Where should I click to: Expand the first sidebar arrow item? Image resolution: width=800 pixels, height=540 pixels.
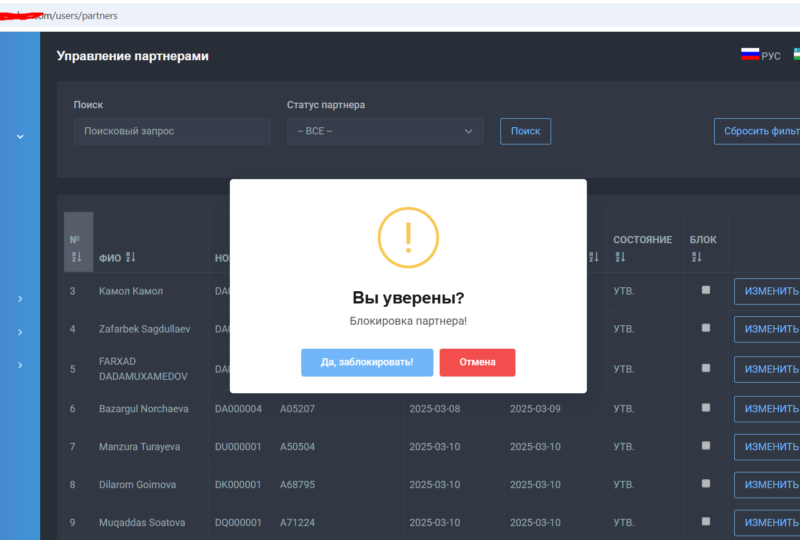[20, 299]
